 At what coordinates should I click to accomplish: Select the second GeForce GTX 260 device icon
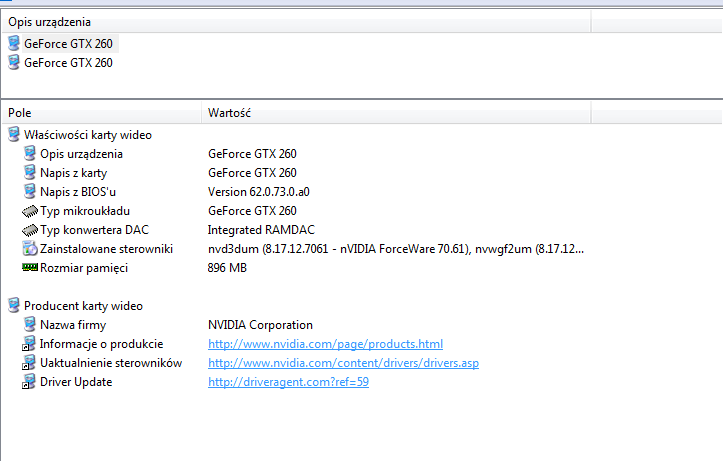(14, 62)
